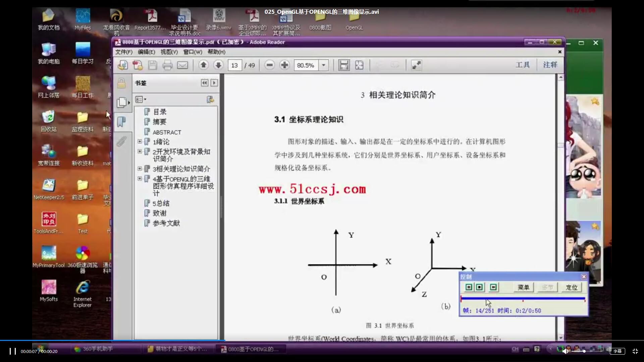Toggle mute with the speaker icon

coord(565,351)
